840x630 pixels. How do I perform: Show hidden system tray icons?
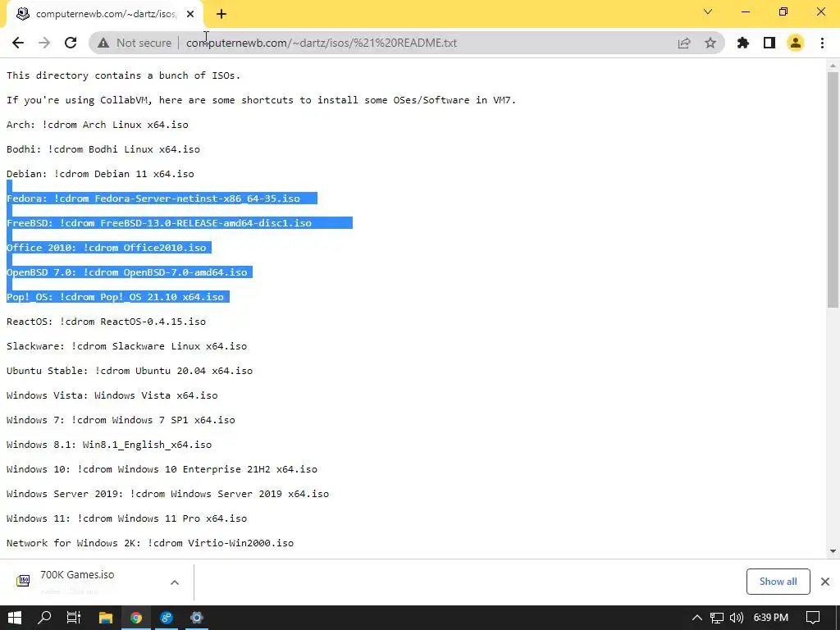pos(697,618)
